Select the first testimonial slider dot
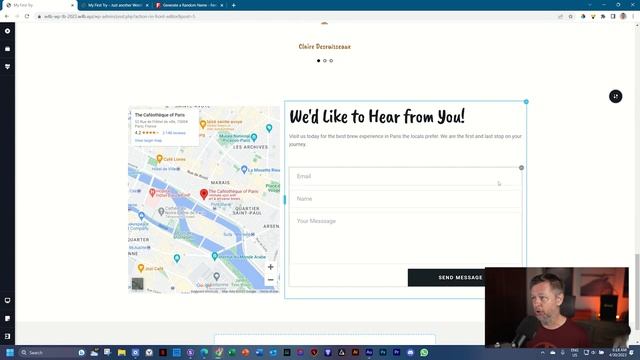 click(318, 61)
